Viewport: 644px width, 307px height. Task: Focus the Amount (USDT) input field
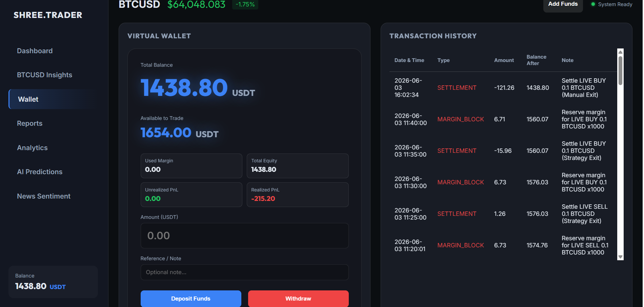click(x=244, y=236)
